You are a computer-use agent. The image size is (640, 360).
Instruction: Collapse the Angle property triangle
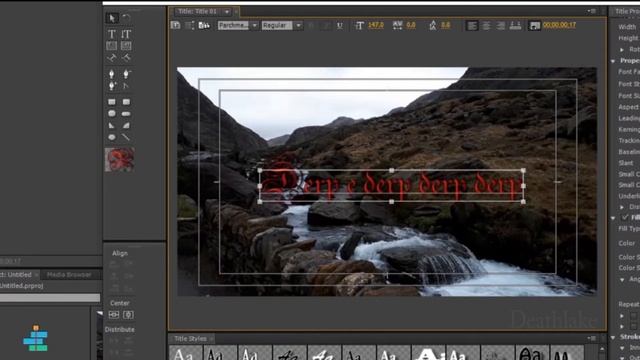click(x=622, y=280)
